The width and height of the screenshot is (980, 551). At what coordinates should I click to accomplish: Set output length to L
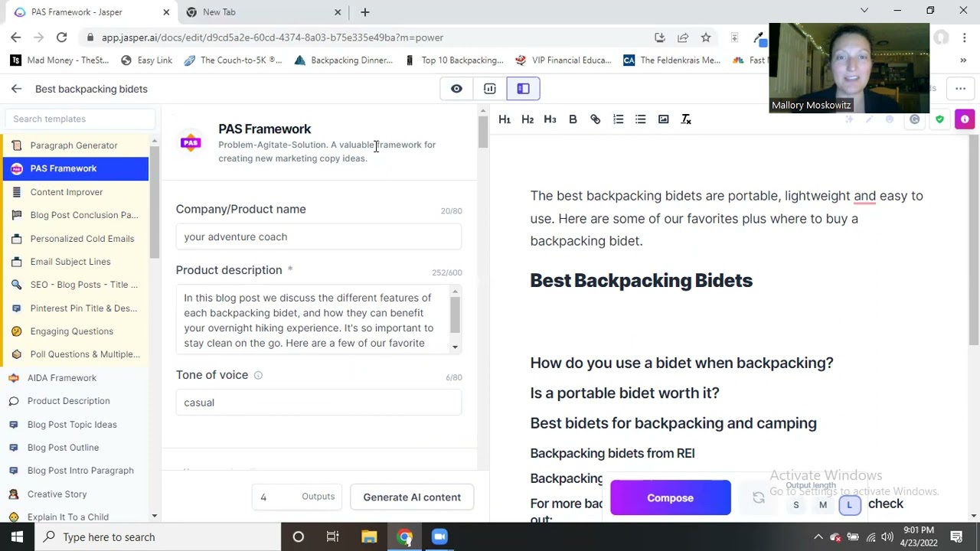coord(849,505)
